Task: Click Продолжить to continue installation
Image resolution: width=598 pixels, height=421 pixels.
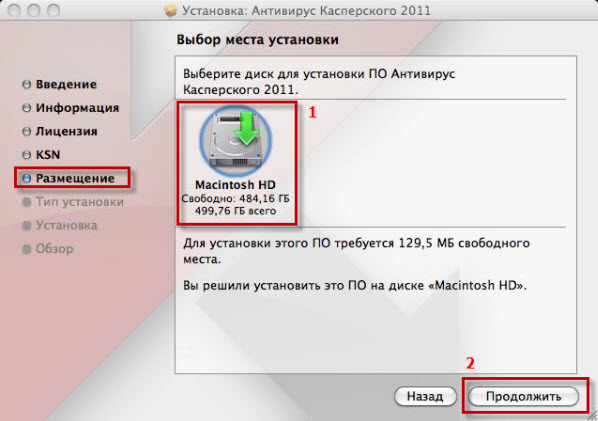Action: (x=523, y=396)
